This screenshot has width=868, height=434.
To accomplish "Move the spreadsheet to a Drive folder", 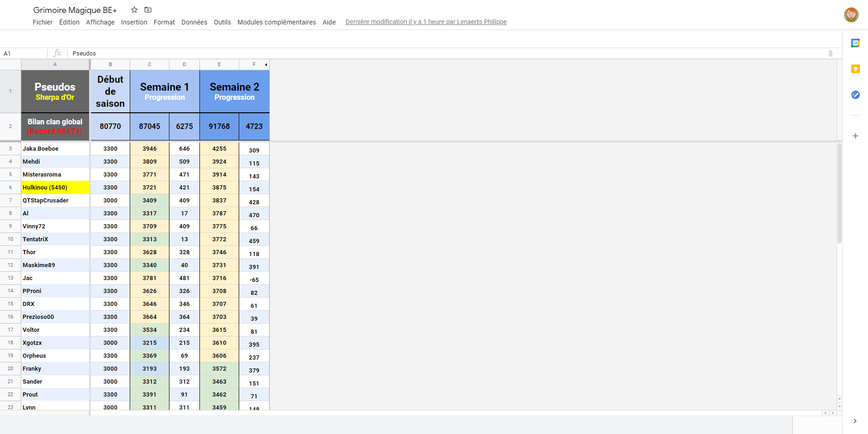I will [x=148, y=9].
